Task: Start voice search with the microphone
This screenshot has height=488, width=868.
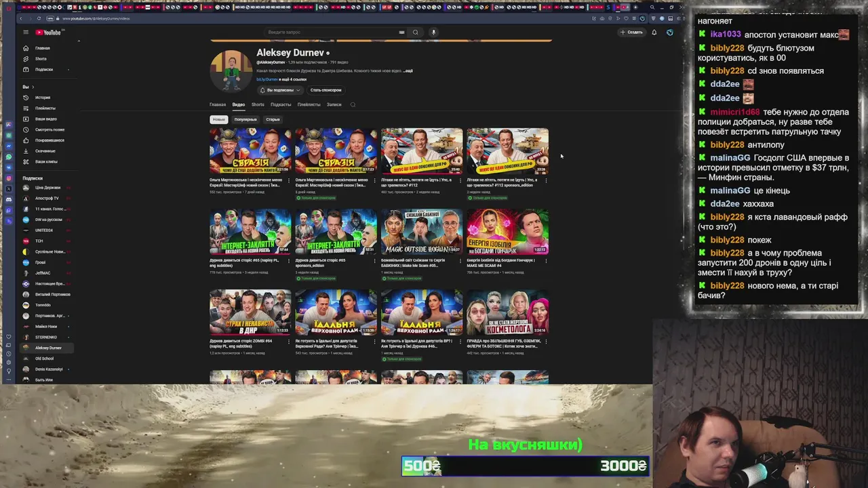Action: click(433, 32)
